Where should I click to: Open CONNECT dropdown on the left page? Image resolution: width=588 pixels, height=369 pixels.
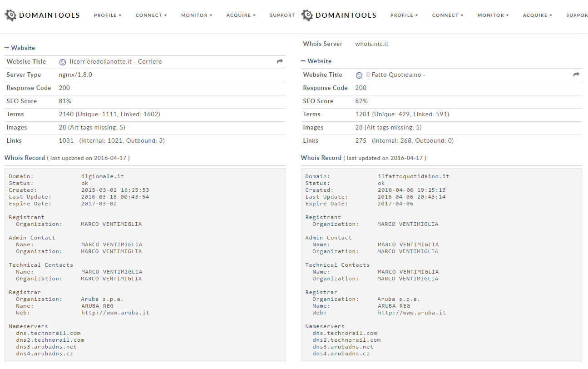point(151,15)
